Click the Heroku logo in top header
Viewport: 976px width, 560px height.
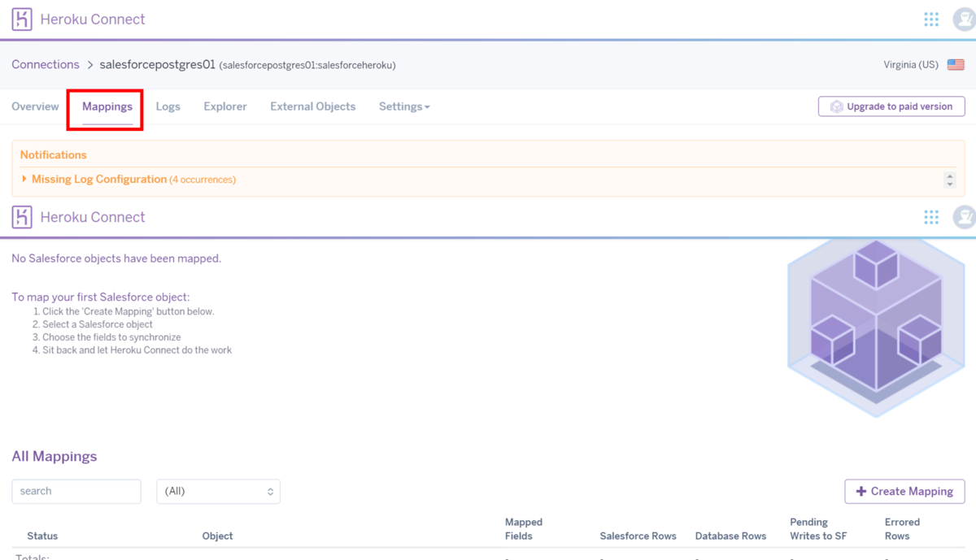pos(22,20)
